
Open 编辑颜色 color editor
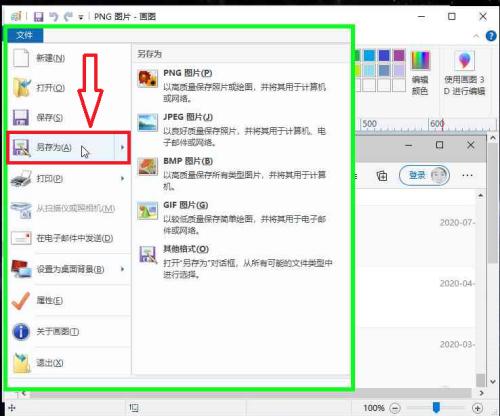(420, 73)
